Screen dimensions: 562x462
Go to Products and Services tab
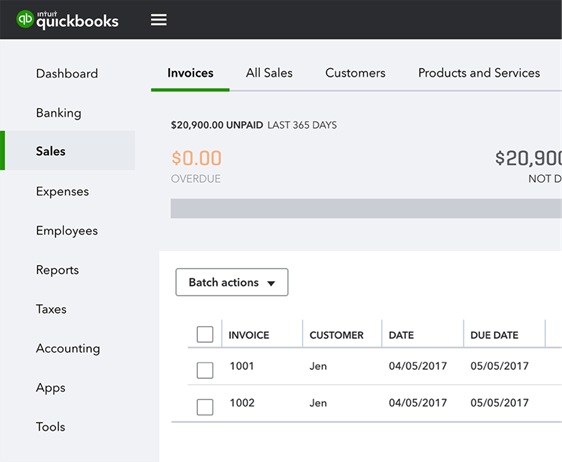tap(479, 73)
